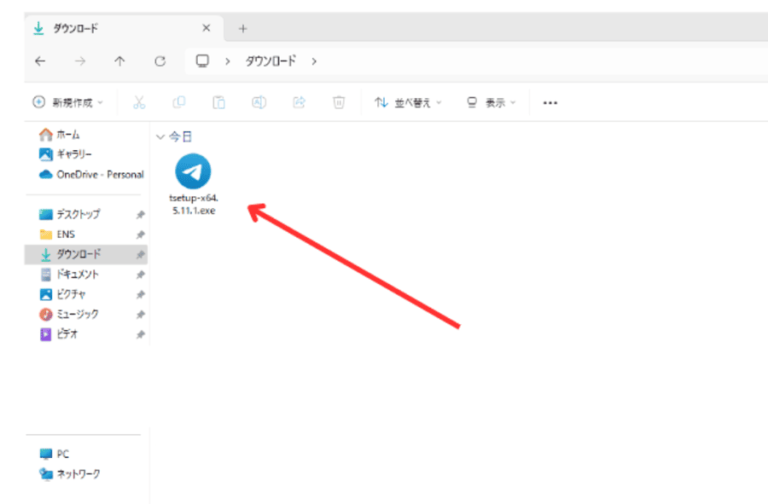Click the Share icon in toolbar

click(x=298, y=102)
